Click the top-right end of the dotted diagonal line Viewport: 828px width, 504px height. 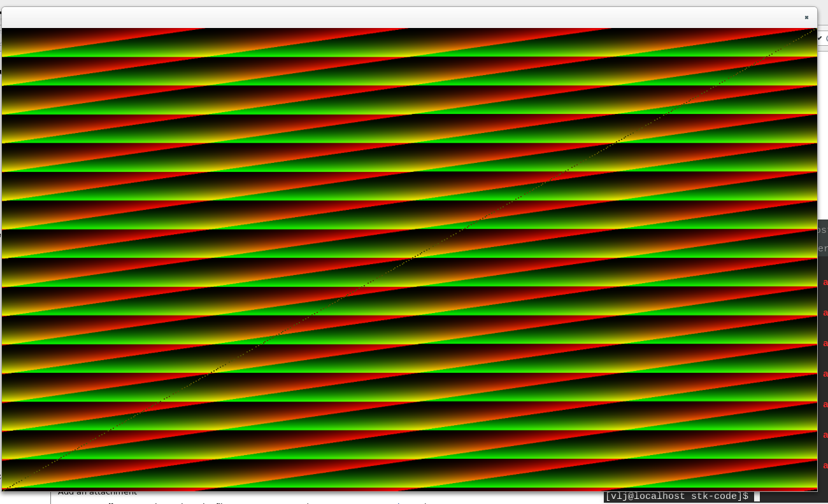pyautogui.click(x=814, y=30)
